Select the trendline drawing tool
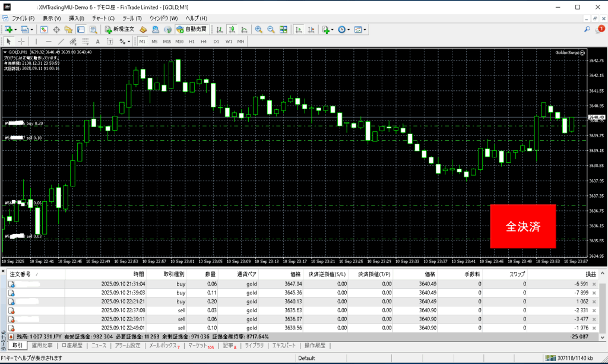 click(x=61, y=42)
